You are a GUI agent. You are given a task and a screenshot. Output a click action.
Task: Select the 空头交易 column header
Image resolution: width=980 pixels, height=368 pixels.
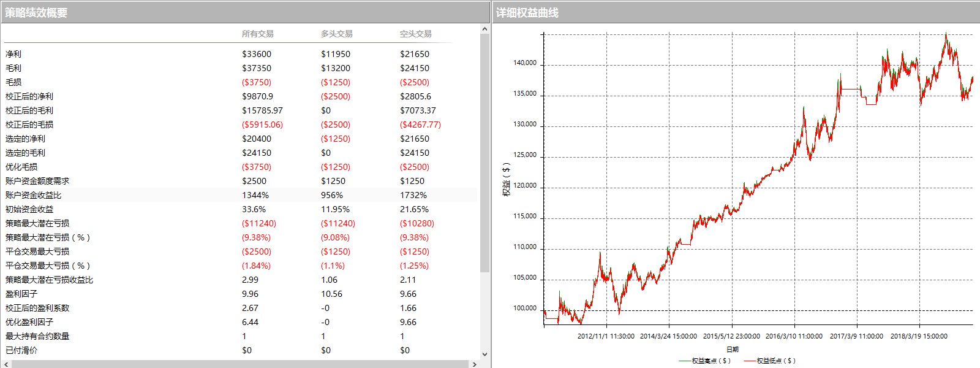pos(415,34)
